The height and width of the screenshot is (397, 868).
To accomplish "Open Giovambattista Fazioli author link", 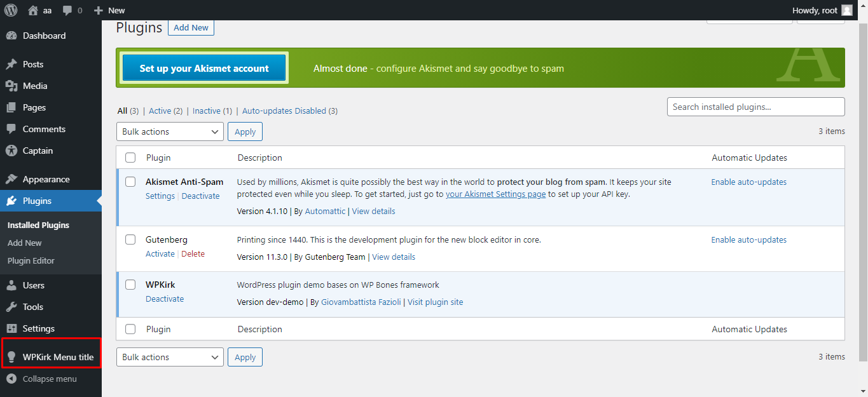I will tap(361, 302).
